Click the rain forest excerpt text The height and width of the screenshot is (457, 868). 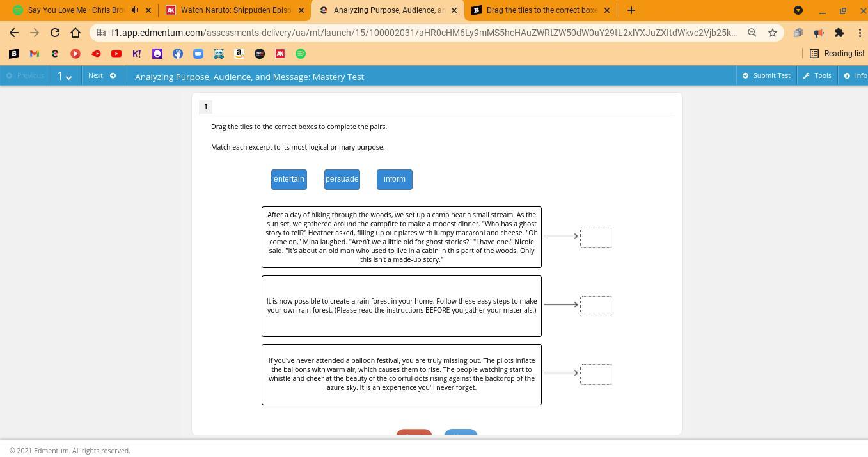tap(402, 306)
